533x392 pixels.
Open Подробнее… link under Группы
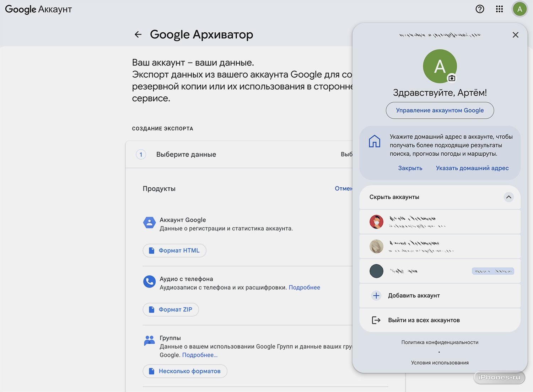[200, 355]
